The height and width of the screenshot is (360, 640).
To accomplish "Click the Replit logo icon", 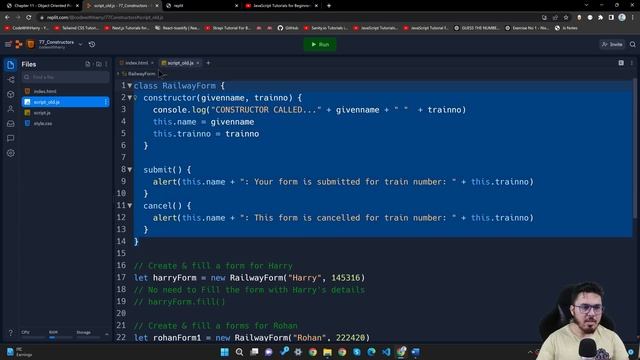I will [x=19, y=44].
